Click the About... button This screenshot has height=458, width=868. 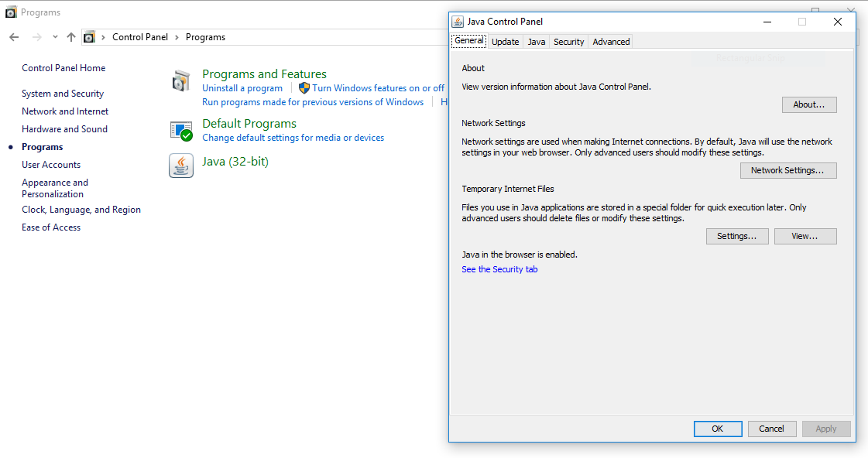(x=809, y=104)
